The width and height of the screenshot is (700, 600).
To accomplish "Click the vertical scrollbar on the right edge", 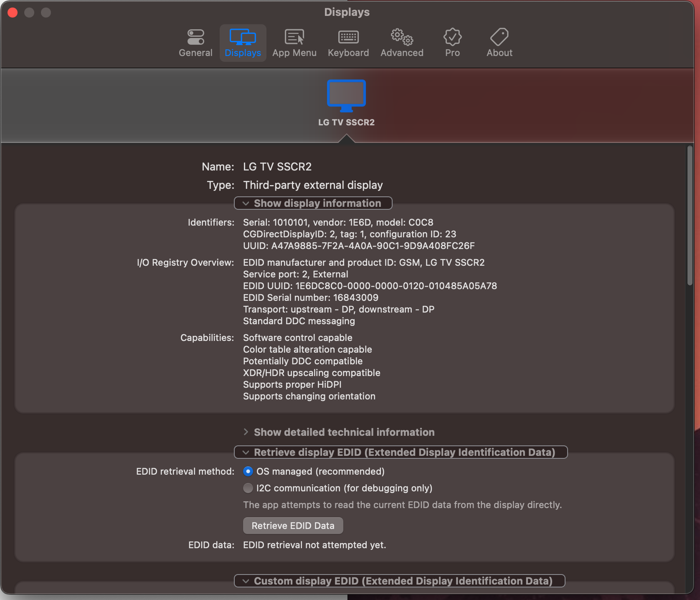I will point(690,216).
